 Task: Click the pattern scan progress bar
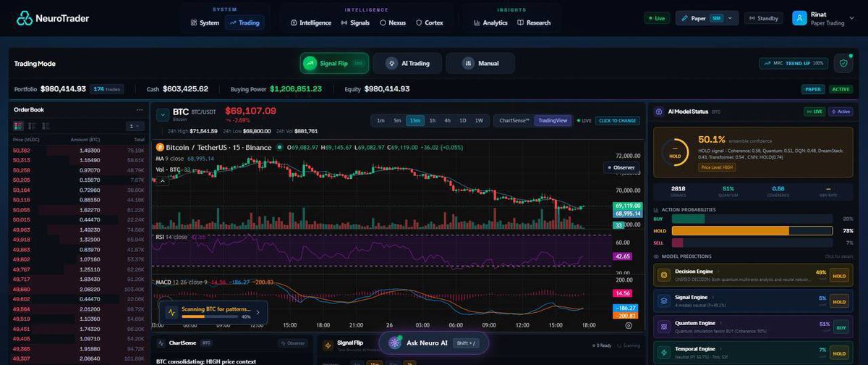pyautogui.click(x=210, y=316)
